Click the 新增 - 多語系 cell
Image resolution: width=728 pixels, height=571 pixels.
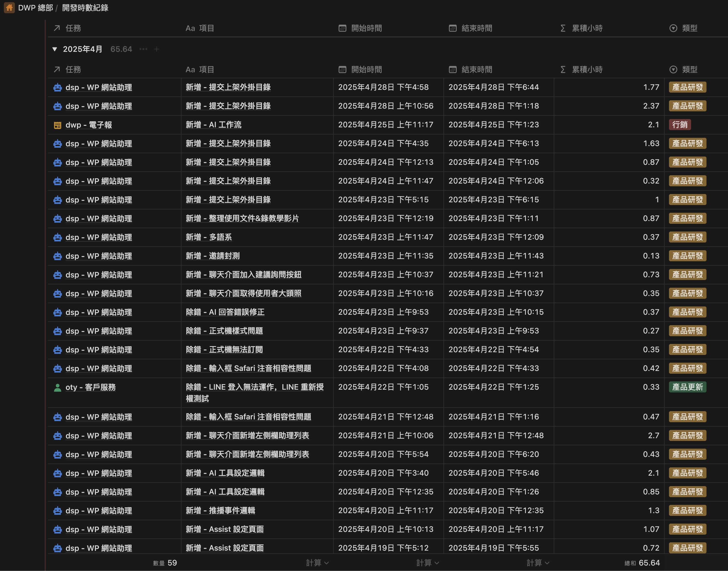click(x=257, y=237)
